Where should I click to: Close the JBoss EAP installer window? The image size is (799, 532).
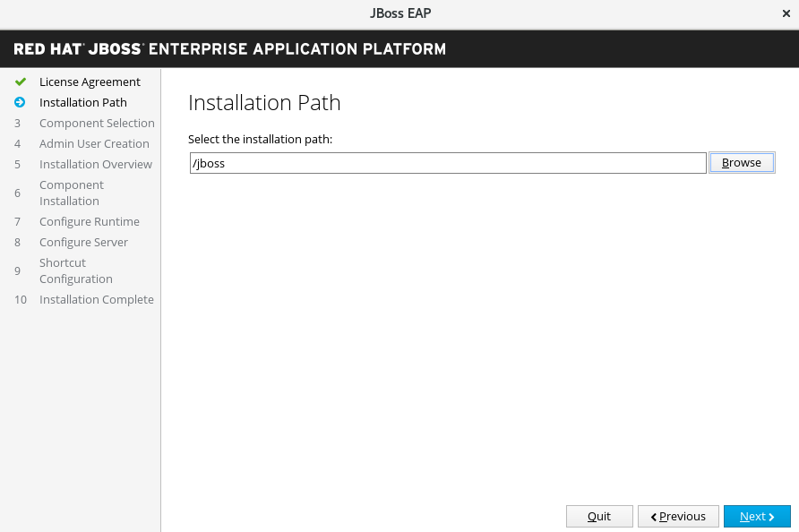click(786, 13)
